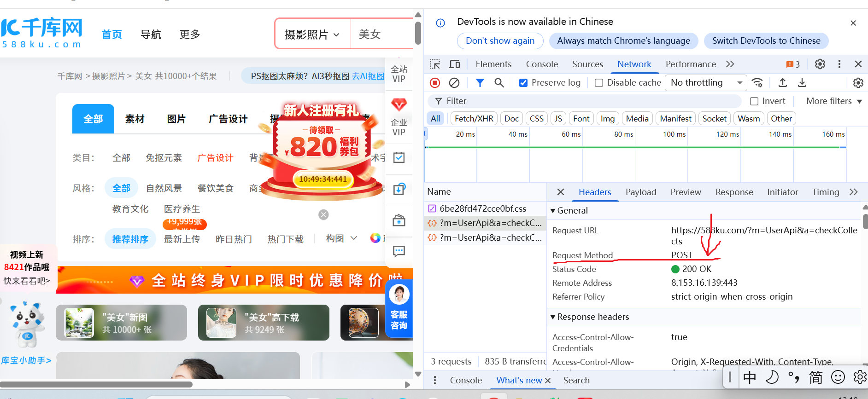Show more request detail tabs chevron
The image size is (868, 399).
click(854, 192)
